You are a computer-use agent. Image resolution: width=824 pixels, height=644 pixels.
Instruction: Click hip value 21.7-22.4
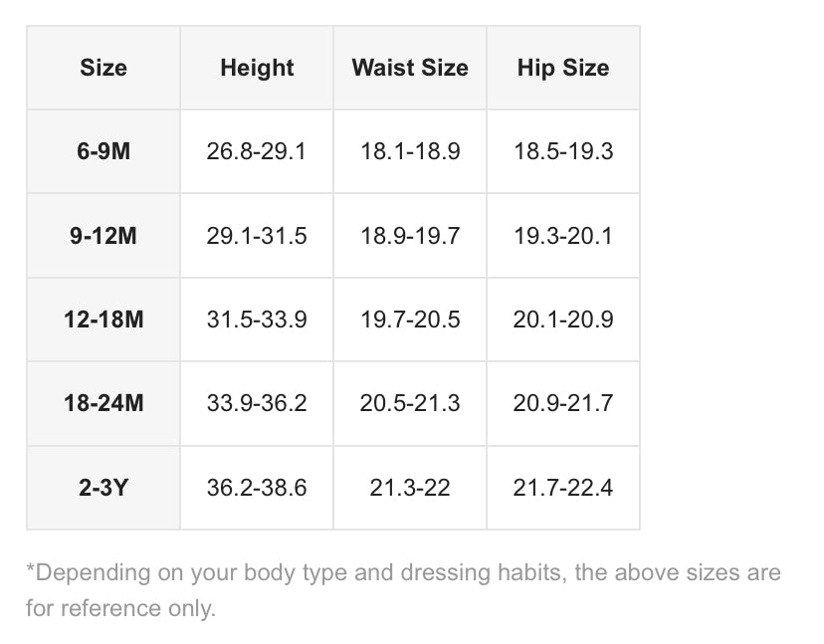[x=563, y=488]
